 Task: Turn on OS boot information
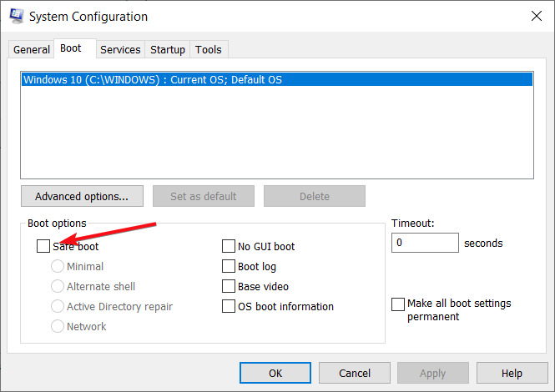[x=229, y=306]
